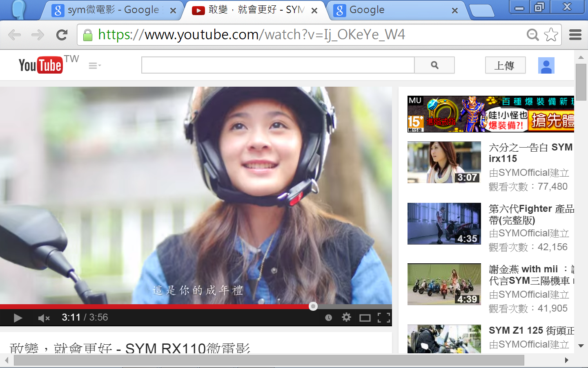Click the horizontal scrollbar thumb
The height and width of the screenshot is (368, 588).
(269, 360)
